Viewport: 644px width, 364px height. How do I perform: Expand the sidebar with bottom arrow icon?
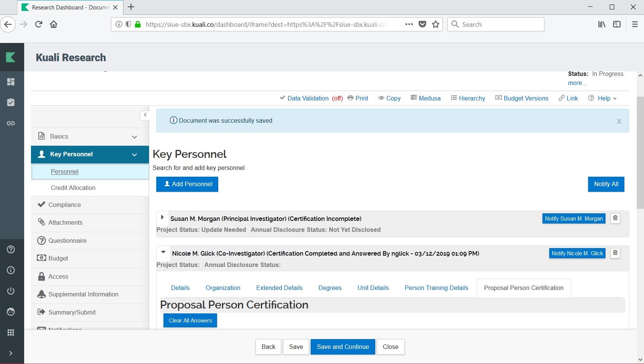point(11,353)
